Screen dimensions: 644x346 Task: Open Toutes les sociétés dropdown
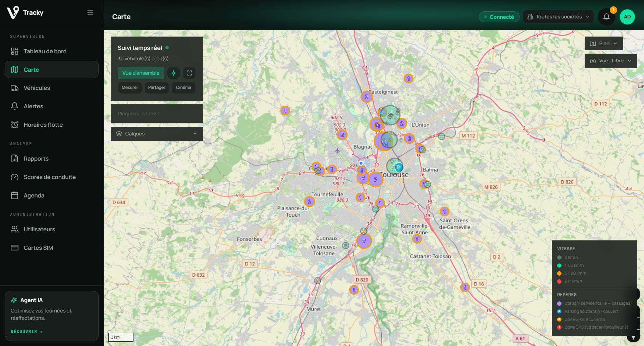pyautogui.click(x=558, y=17)
